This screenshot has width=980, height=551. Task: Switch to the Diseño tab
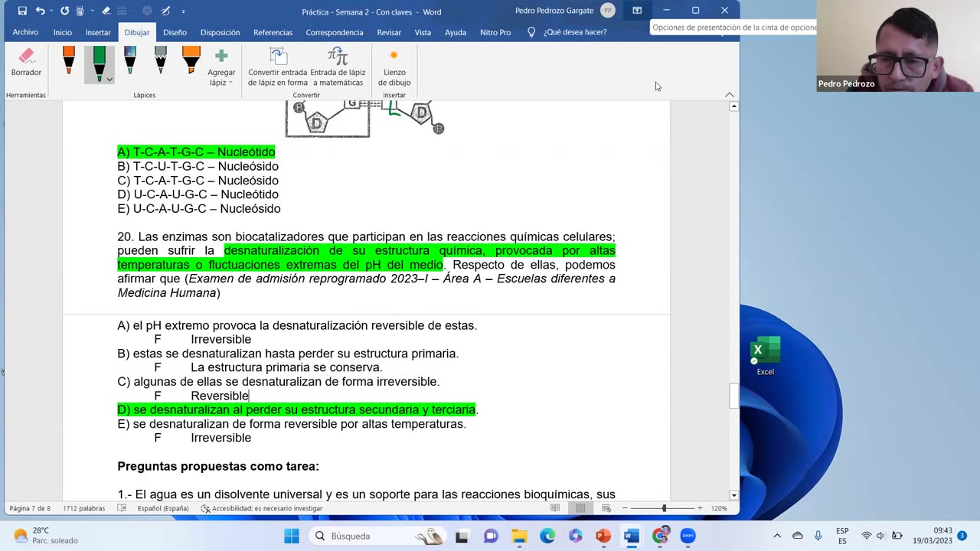point(175,32)
